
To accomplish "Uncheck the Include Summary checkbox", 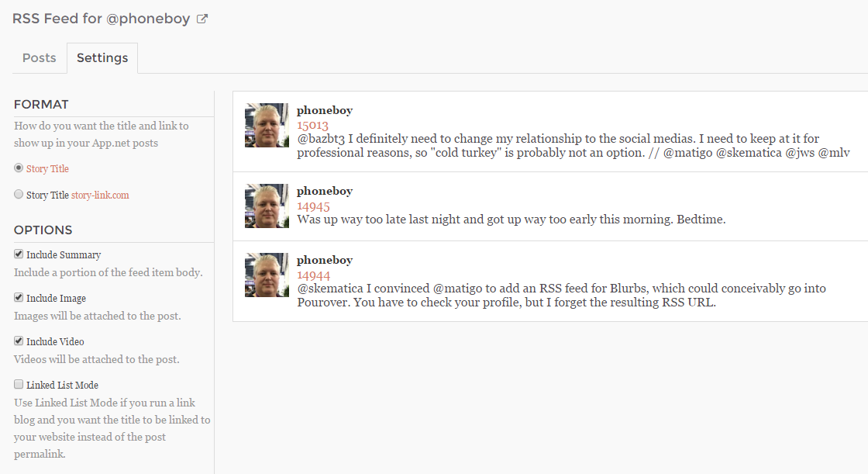I will tap(19, 254).
